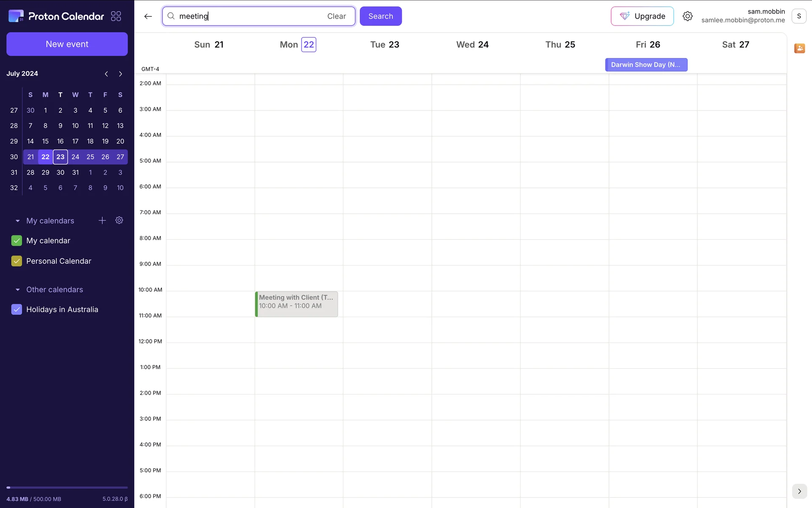The width and height of the screenshot is (812, 508).
Task: Open My calendars settings gear
Action: pos(119,221)
